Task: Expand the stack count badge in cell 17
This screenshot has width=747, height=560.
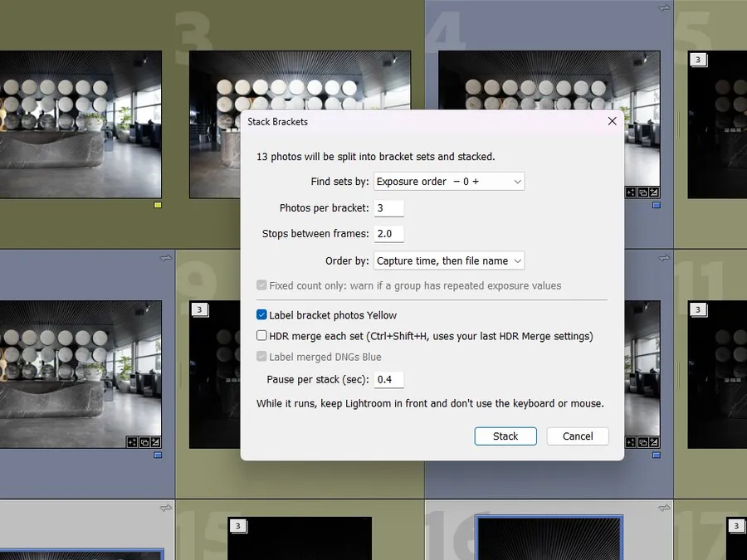Action: [736, 526]
